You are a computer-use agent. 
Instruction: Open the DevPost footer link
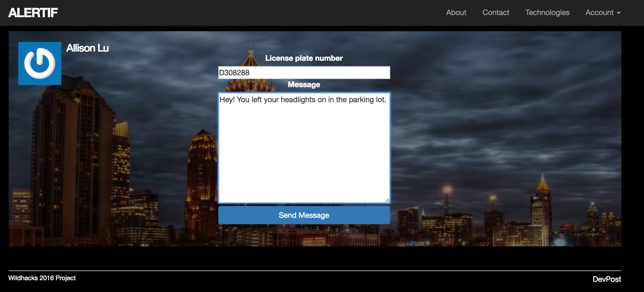coord(607,279)
